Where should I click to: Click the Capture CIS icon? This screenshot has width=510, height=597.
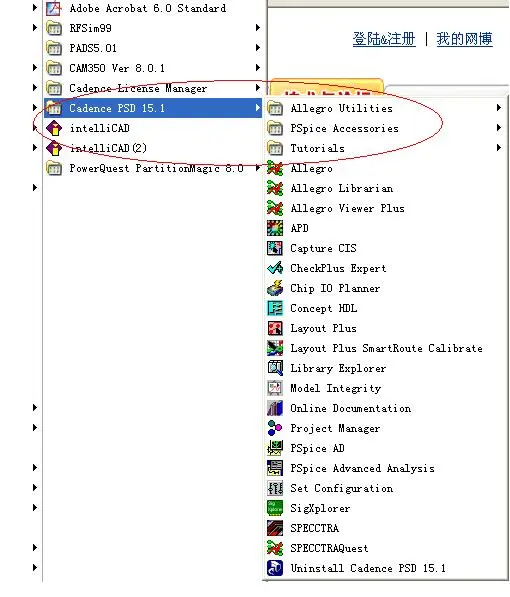pos(275,248)
